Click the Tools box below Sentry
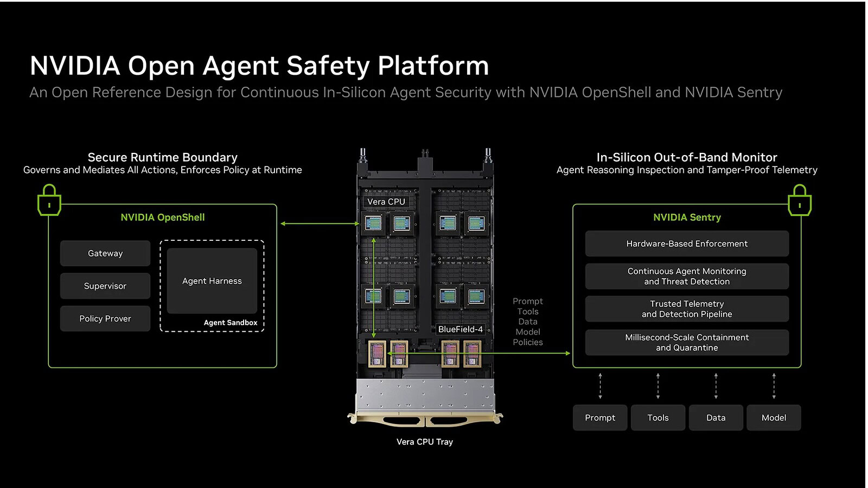The image size is (868, 488). [658, 418]
